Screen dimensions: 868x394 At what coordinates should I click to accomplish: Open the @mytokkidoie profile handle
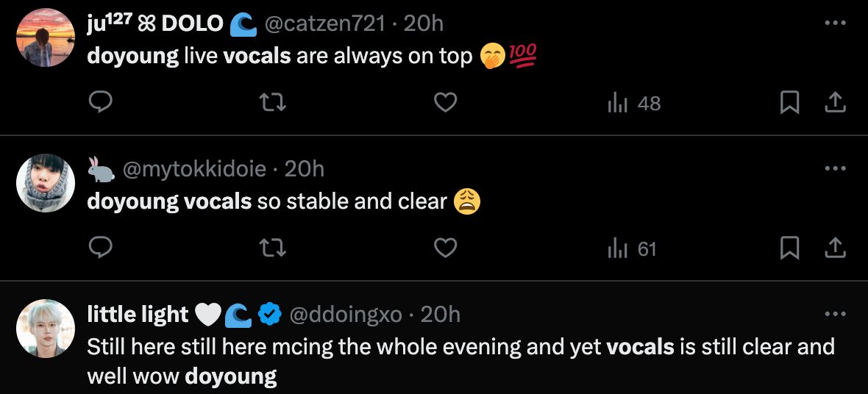point(194,169)
